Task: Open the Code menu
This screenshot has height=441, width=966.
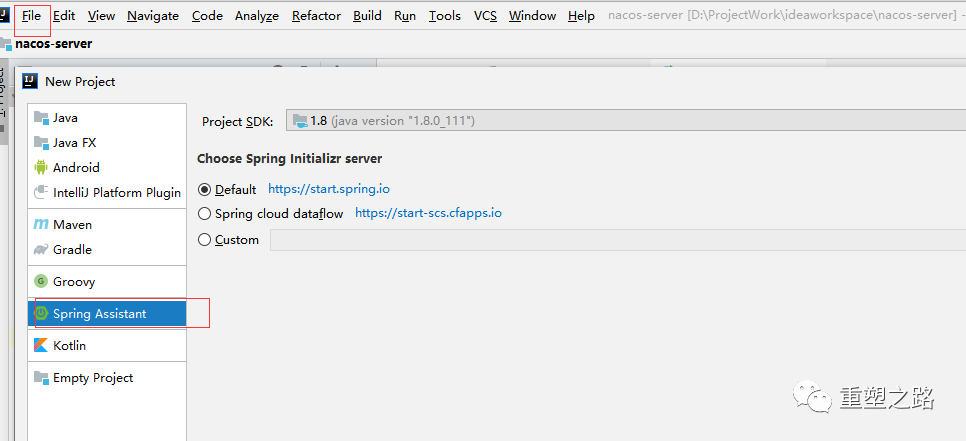Action: (x=207, y=16)
